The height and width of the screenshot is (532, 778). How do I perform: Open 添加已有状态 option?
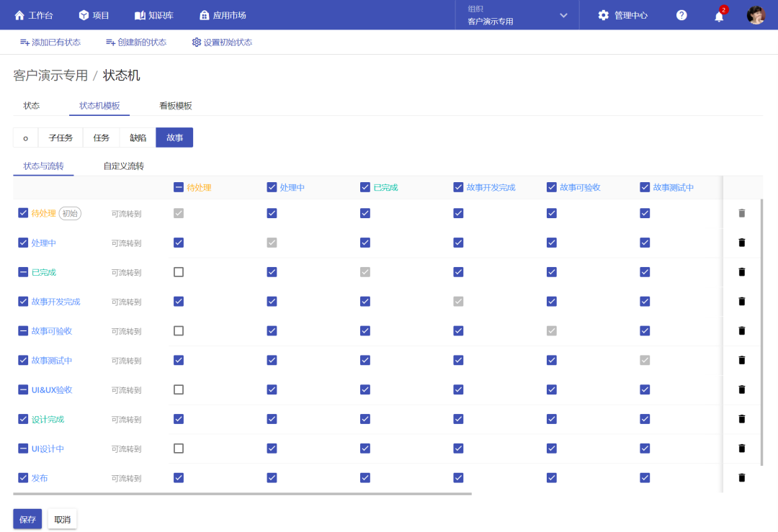pos(50,42)
